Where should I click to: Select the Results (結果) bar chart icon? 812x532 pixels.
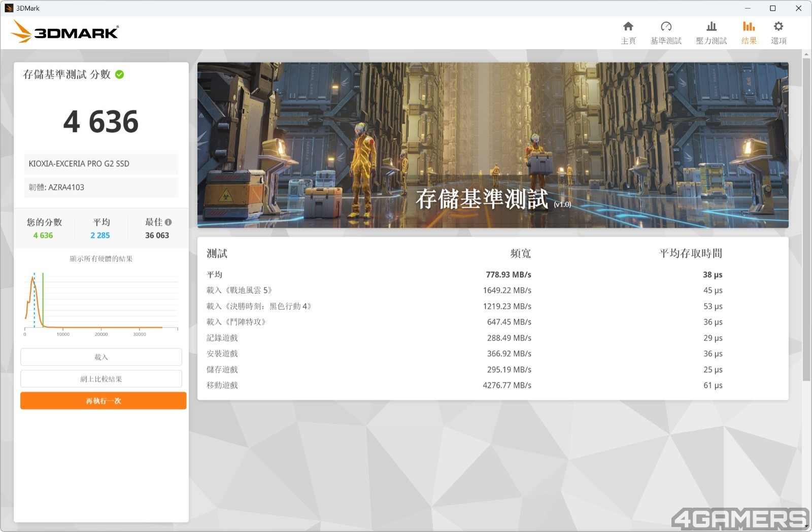pos(749,27)
